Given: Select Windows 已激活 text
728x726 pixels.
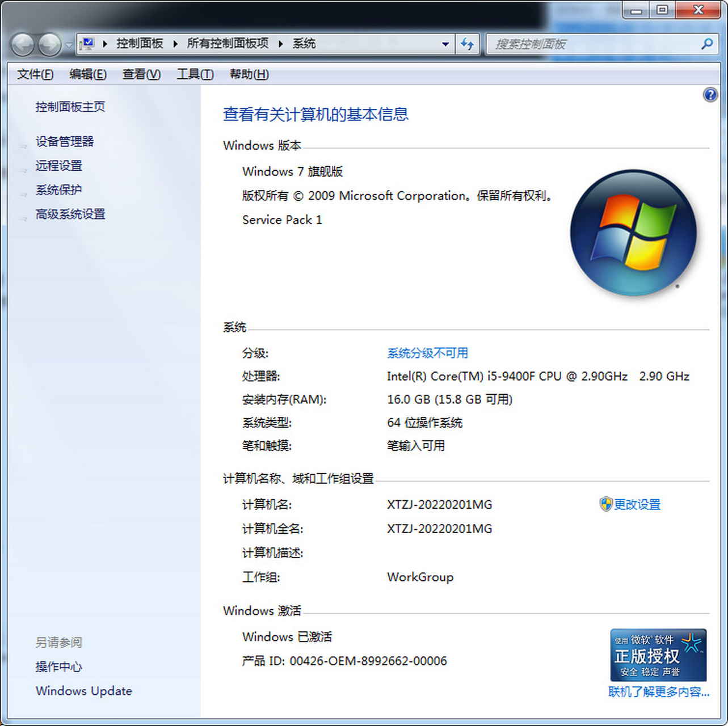Looking at the screenshot, I should pyautogui.click(x=287, y=637).
